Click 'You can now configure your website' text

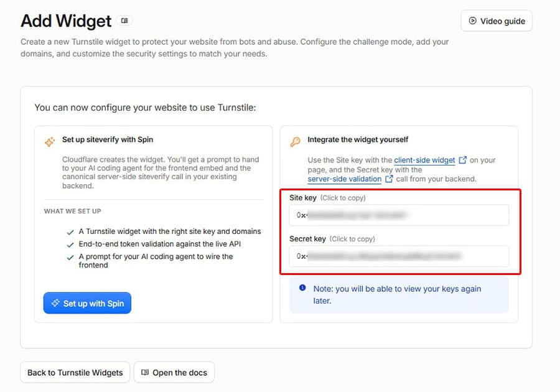coord(145,108)
